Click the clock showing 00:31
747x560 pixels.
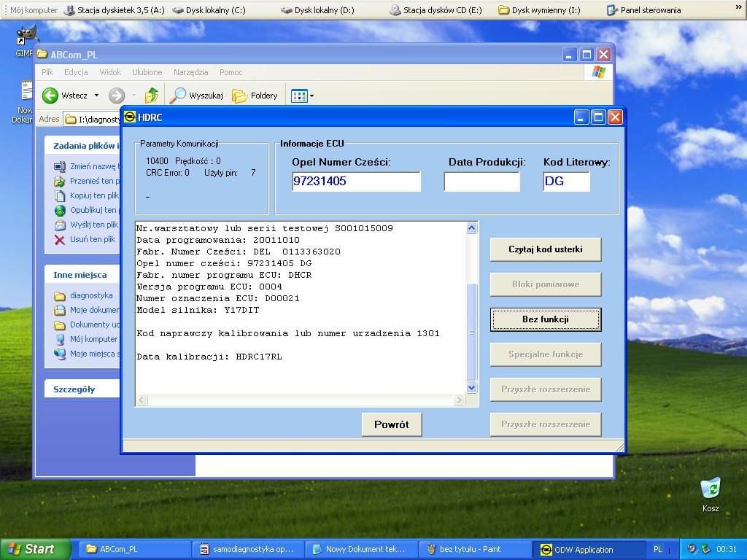coord(726,549)
